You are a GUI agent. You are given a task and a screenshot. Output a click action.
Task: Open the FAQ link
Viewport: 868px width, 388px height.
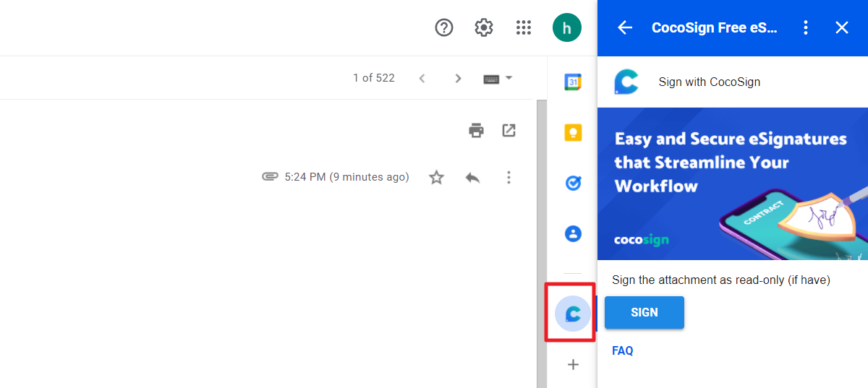pos(623,350)
